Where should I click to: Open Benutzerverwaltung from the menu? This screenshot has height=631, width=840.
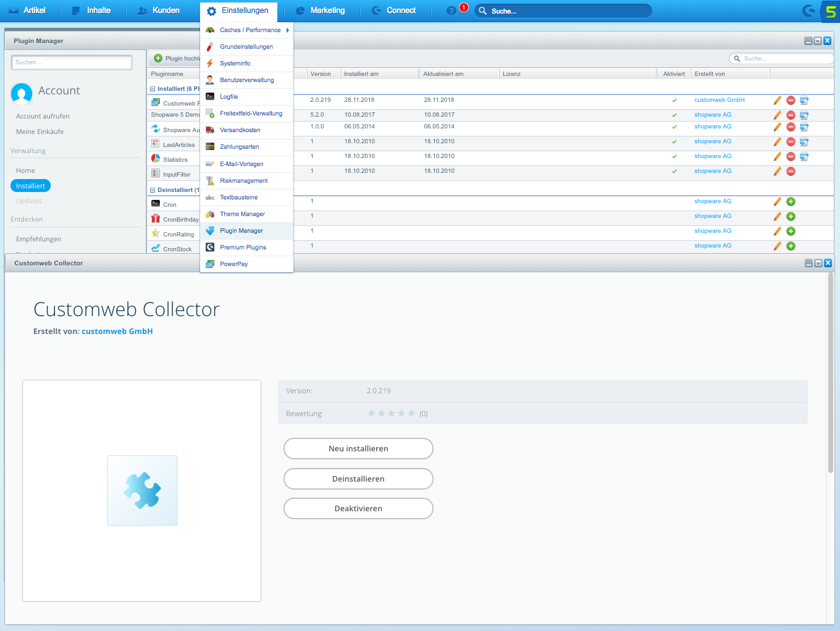coord(246,80)
